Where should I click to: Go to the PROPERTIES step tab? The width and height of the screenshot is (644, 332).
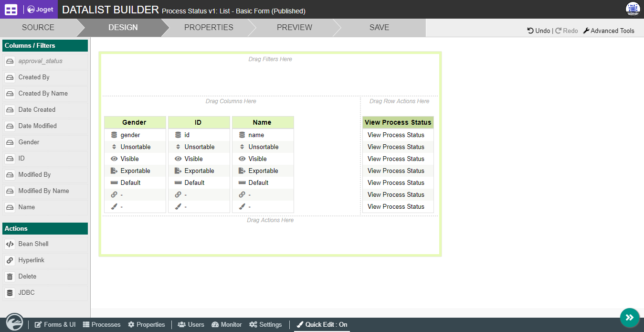click(209, 28)
